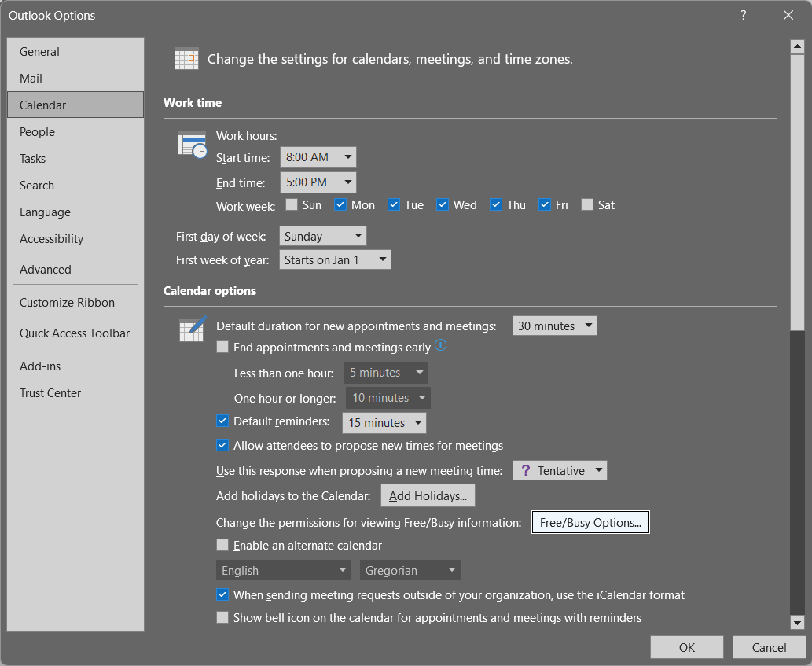The height and width of the screenshot is (666, 812).
Task: Click the scrollbar down arrow
Action: point(797,623)
